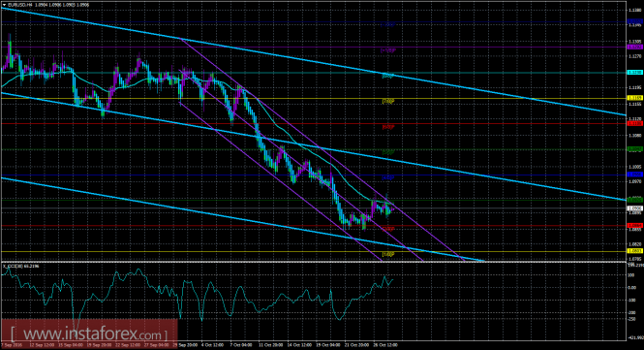Image resolution: width=644 pixels, height=350 pixels.
Task: Click the white current price marker on price axis
Action: (x=634, y=208)
